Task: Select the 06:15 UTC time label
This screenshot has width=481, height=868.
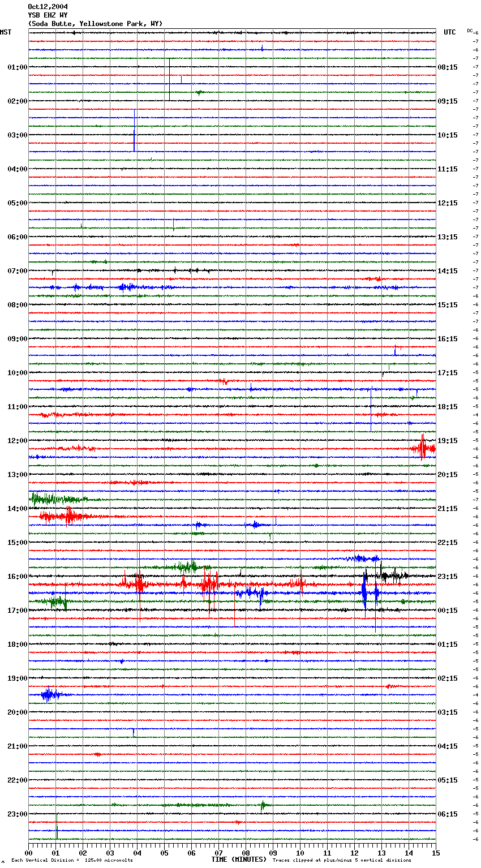Action: click(448, 814)
